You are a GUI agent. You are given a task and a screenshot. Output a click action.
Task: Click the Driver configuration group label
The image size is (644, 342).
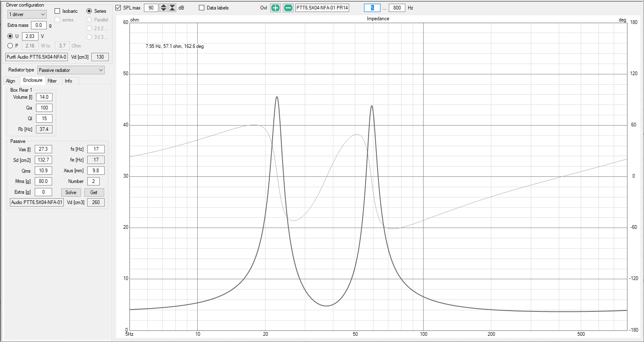click(x=25, y=5)
